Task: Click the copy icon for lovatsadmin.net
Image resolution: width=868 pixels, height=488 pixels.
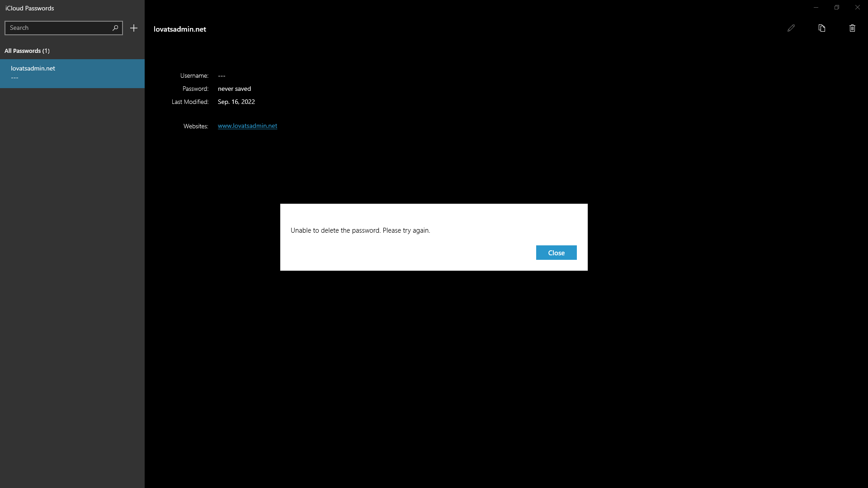Action: coord(821,28)
